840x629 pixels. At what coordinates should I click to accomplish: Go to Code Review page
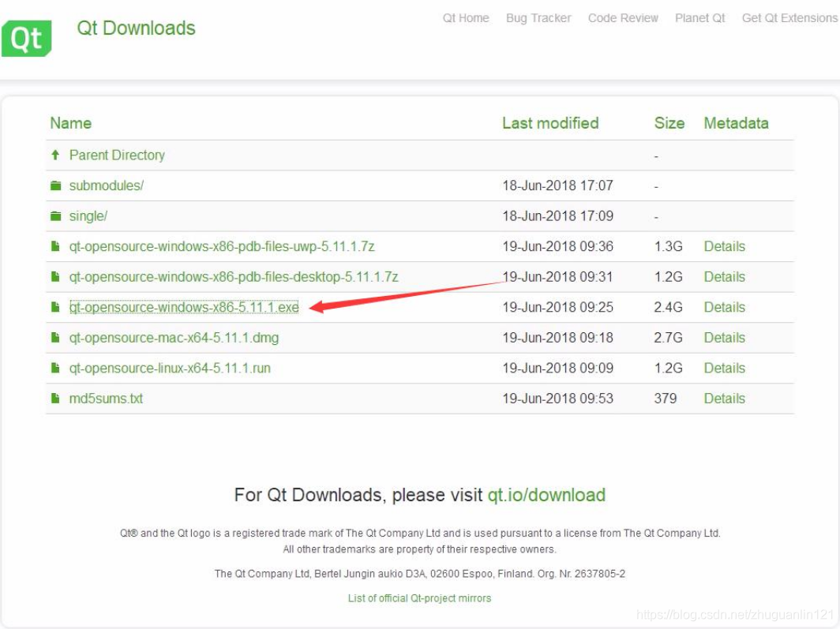[x=623, y=18]
